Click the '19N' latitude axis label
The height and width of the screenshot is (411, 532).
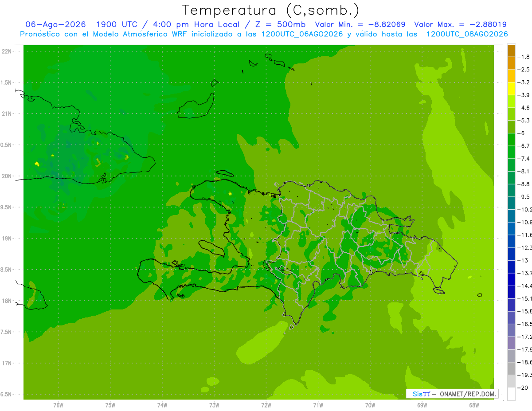point(6,239)
